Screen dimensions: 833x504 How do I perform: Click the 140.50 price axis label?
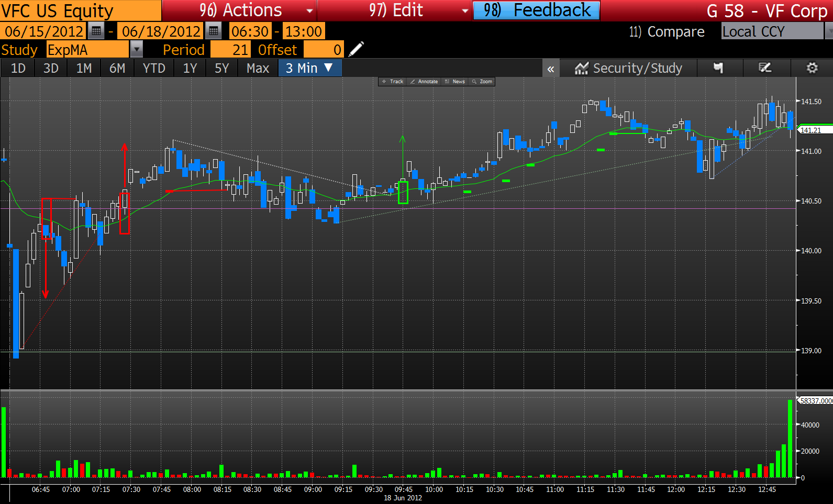pyautogui.click(x=811, y=201)
